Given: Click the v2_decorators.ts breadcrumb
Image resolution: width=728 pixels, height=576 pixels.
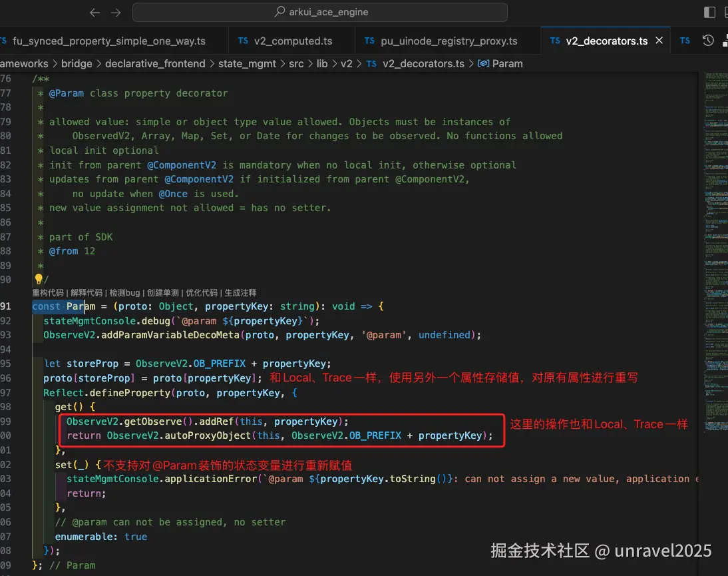Looking at the screenshot, I should [423, 64].
